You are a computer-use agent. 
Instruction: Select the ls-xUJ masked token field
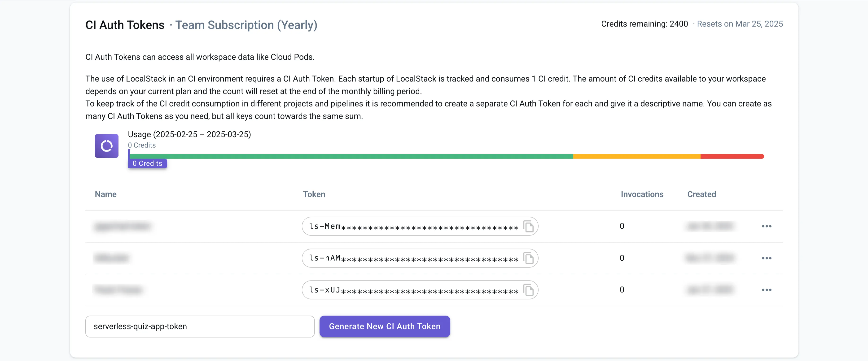[x=420, y=290]
